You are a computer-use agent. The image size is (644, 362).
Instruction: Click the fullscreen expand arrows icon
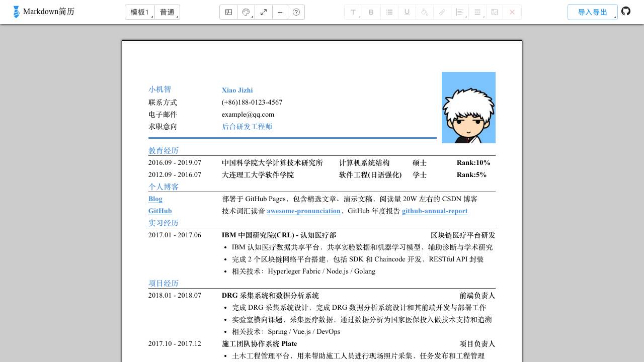pyautogui.click(x=264, y=12)
